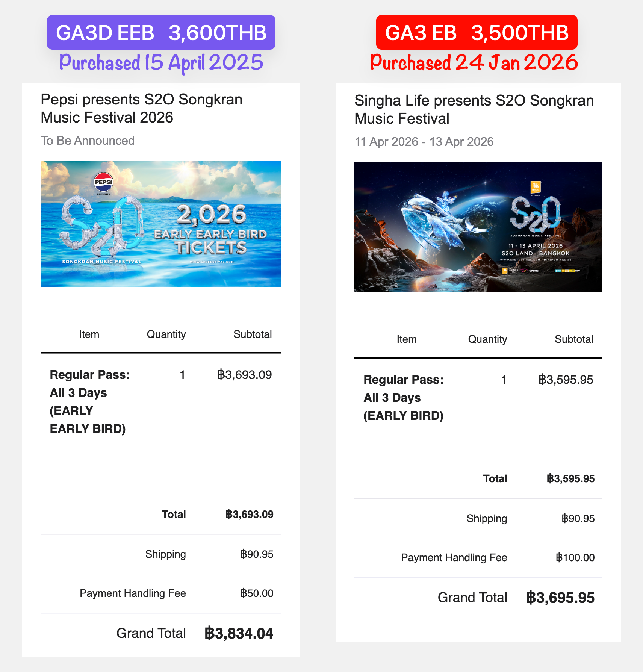
Task: Click the Grand Total ฿3,695.95 amount
Action: [560, 598]
